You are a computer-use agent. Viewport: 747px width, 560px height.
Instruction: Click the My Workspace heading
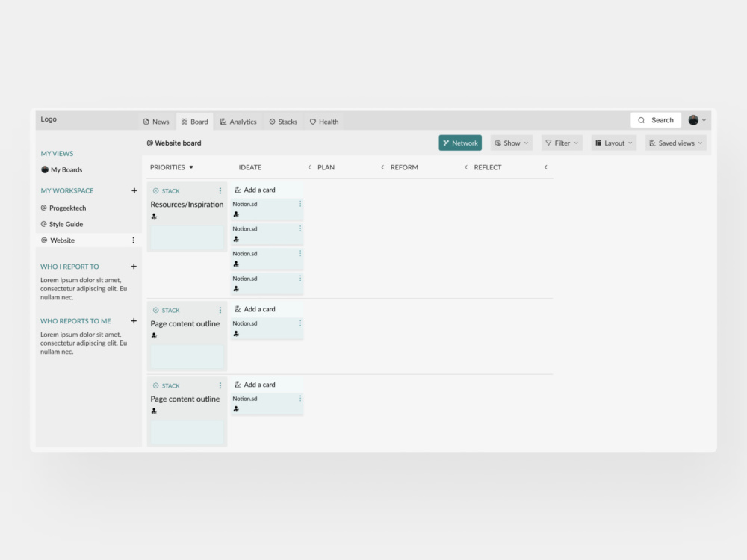[67, 190]
